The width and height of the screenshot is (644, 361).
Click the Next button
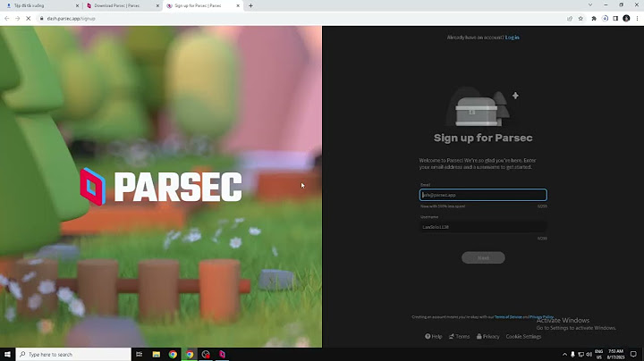pyautogui.click(x=483, y=257)
